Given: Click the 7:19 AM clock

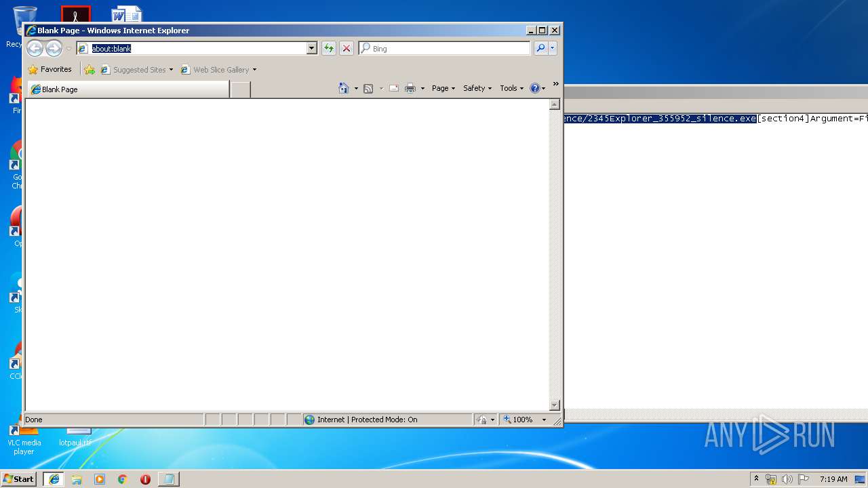Looking at the screenshot, I should pyautogui.click(x=833, y=479).
